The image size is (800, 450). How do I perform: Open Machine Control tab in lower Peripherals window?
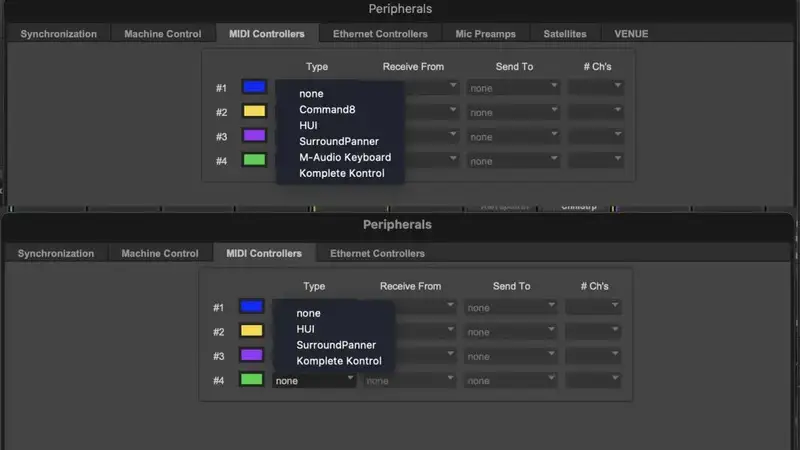coord(160,254)
